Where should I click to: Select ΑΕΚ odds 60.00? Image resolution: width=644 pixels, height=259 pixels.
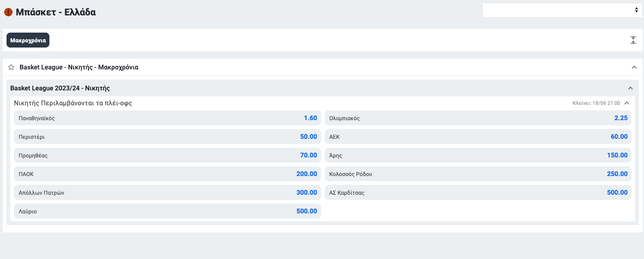click(478, 136)
